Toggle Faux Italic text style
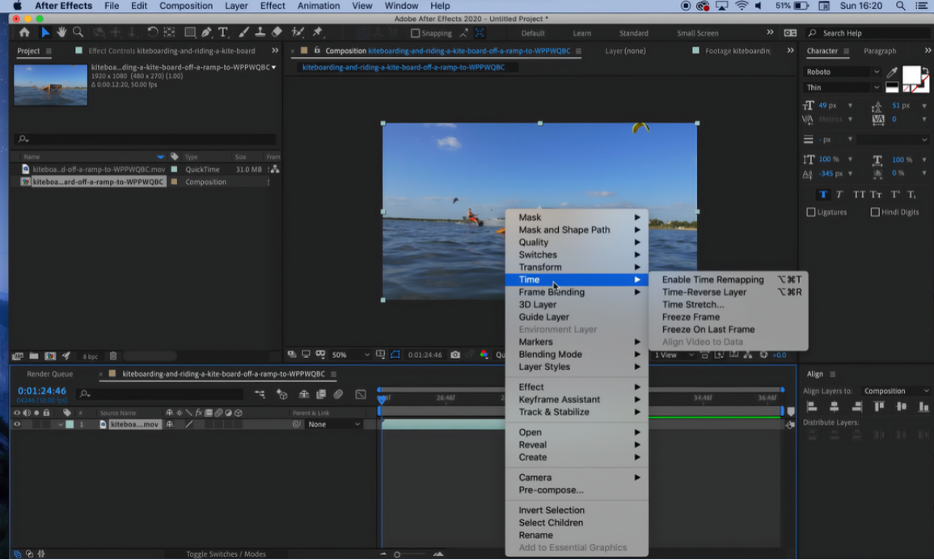 tap(839, 195)
